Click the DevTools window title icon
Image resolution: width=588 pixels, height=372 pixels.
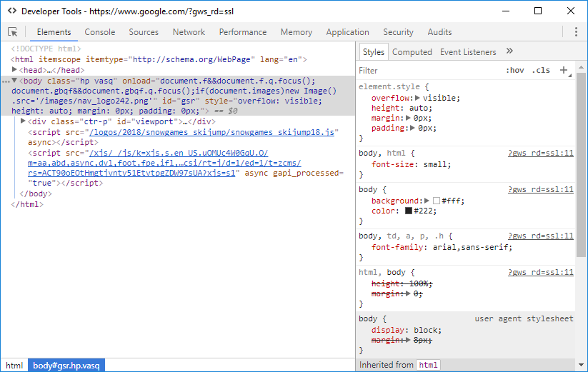click(x=12, y=11)
